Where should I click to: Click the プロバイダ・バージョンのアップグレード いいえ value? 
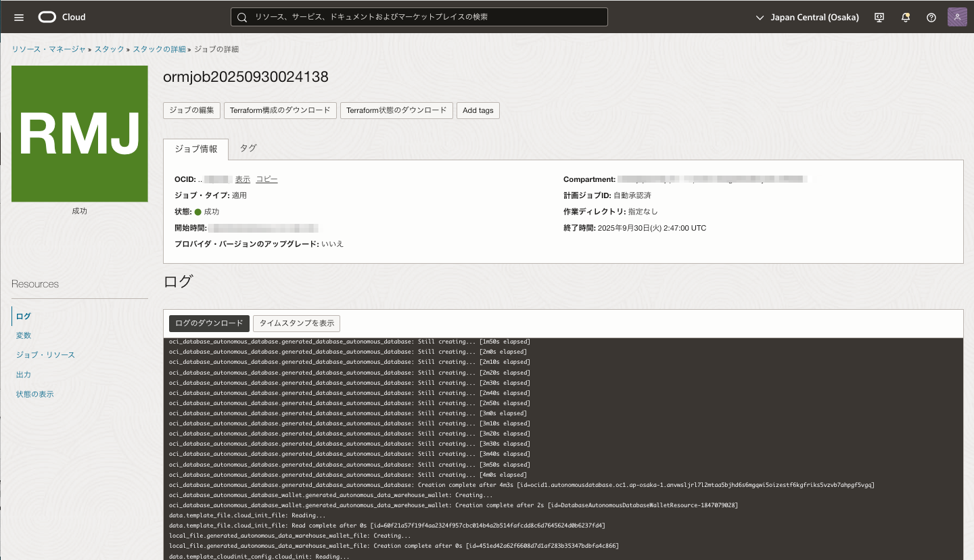[333, 243]
